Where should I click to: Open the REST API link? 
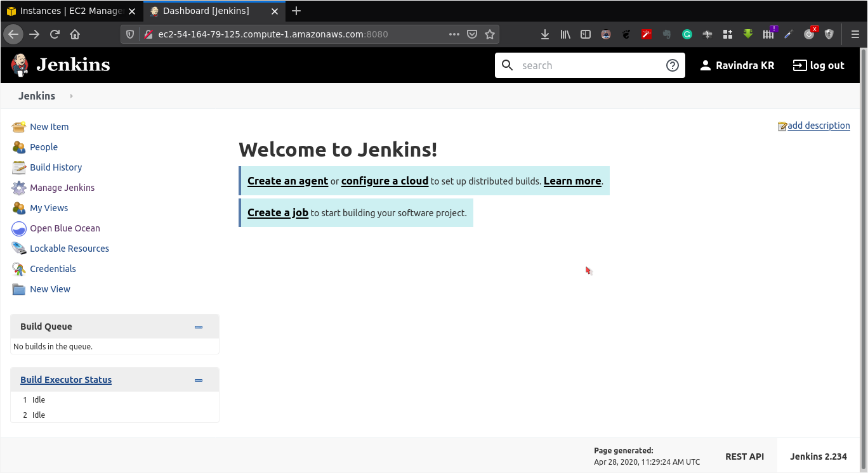click(x=744, y=457)
